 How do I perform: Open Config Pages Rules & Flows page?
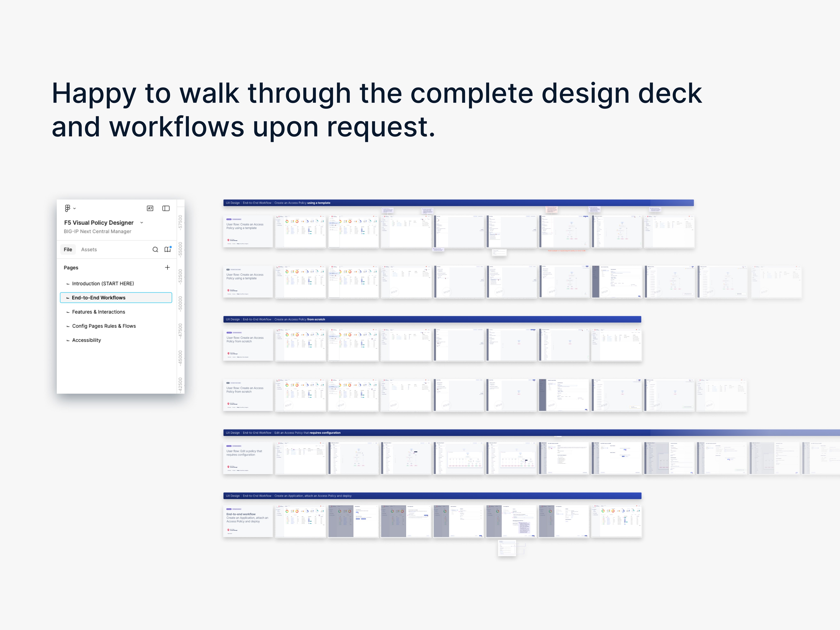104,326
